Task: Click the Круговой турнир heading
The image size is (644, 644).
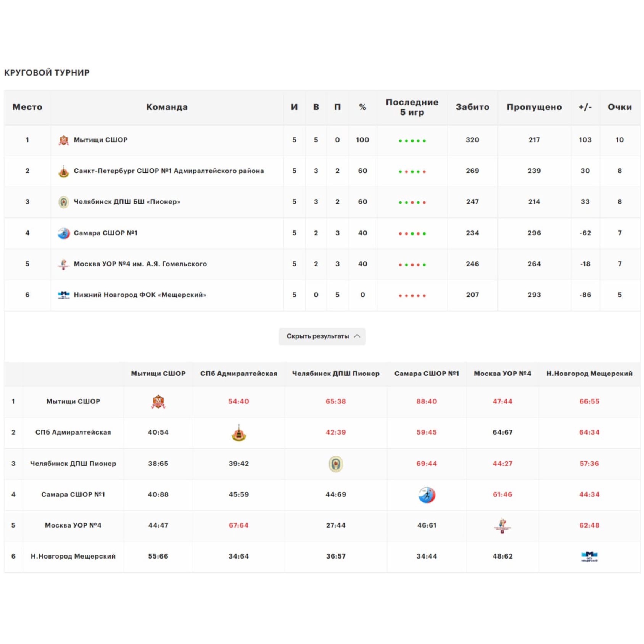Action: tap(47, 72)
